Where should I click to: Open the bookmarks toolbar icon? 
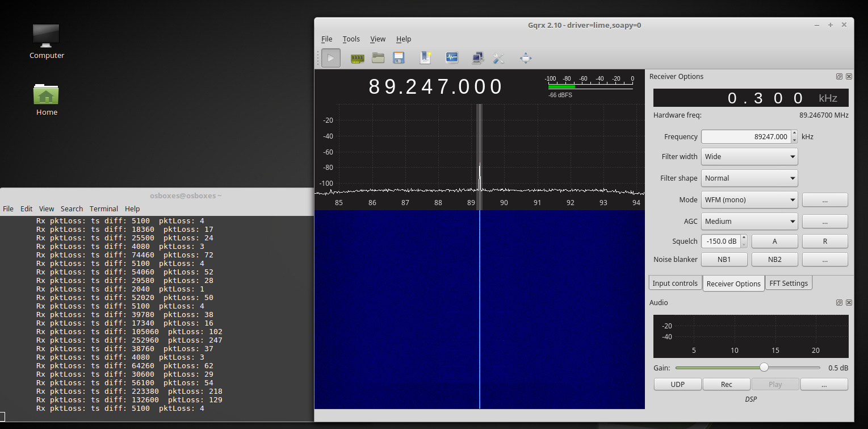(x=425, y=58)
